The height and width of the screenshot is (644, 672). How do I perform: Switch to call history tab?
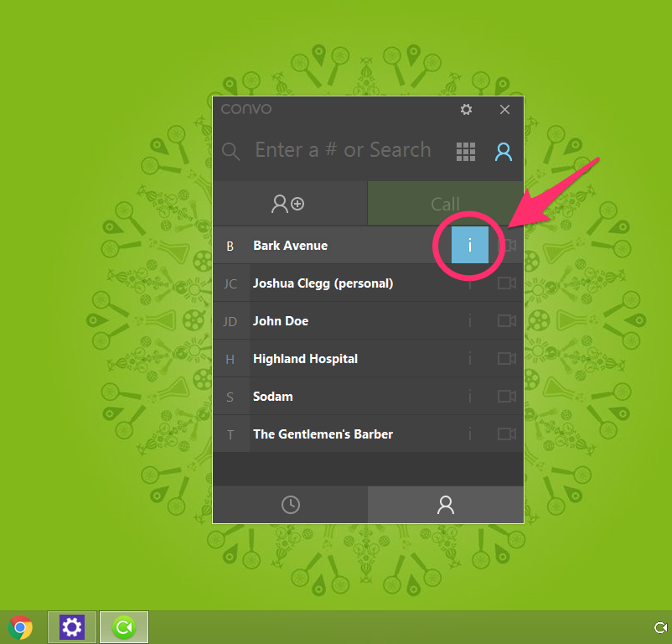click(x=290, y=505)
